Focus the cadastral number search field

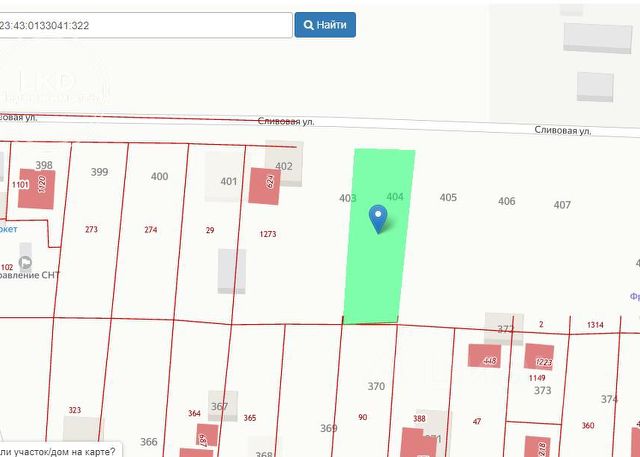pos(144,25)
